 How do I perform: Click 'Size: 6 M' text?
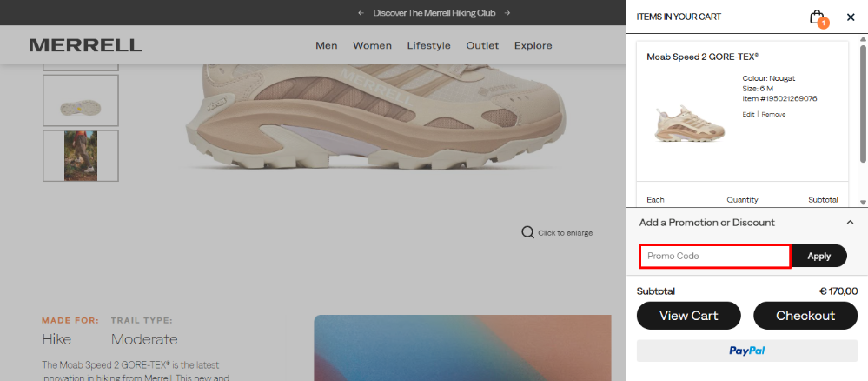point(758,88)
